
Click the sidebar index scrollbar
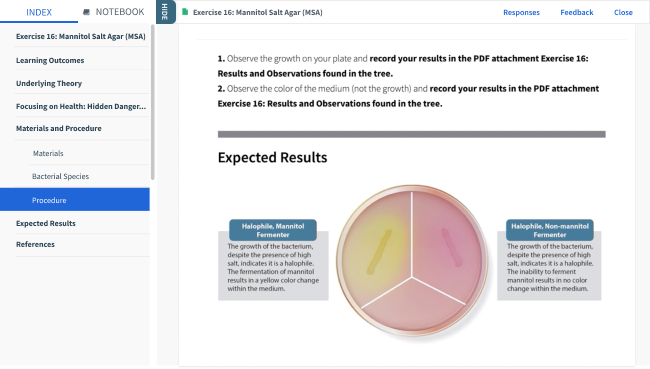[153, 102]
